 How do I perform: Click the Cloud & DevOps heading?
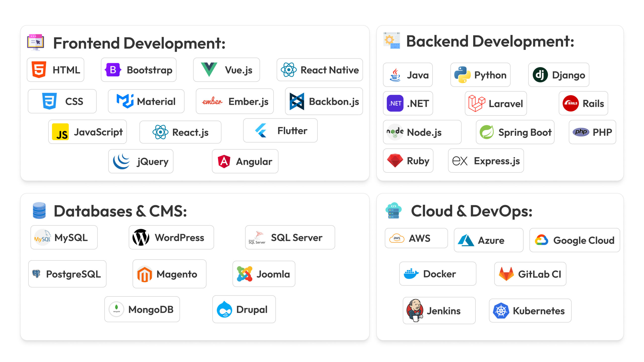[x=471, y=211]
